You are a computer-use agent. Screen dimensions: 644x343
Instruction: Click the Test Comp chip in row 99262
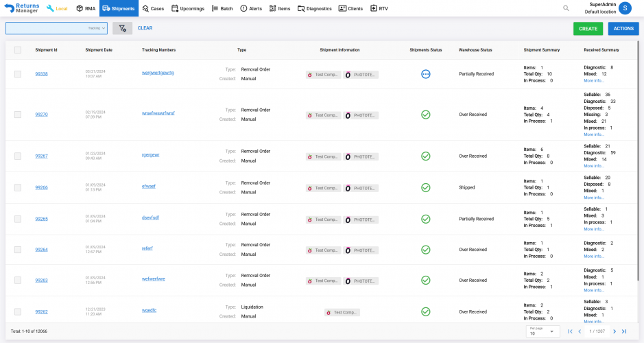(x=342, y=313)
